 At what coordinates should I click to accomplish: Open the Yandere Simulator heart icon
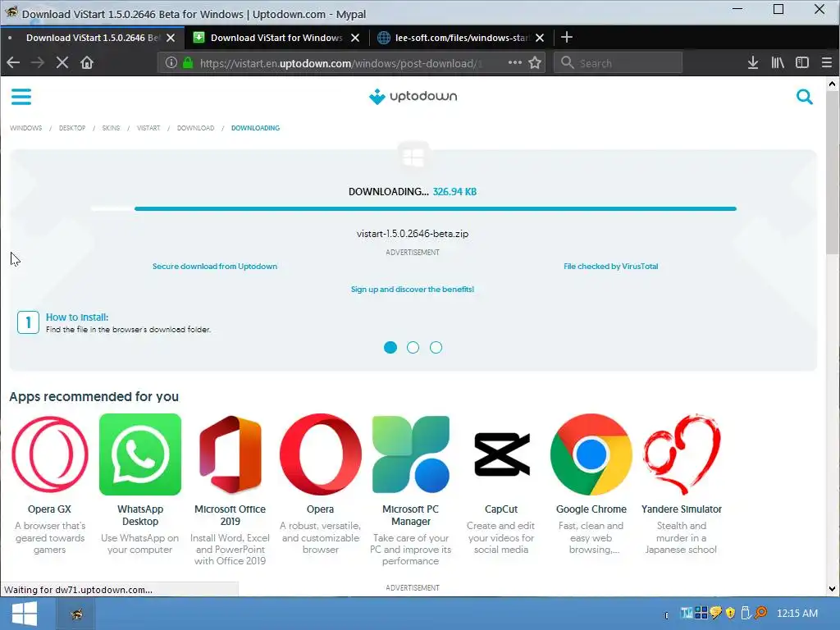(682, 454)
